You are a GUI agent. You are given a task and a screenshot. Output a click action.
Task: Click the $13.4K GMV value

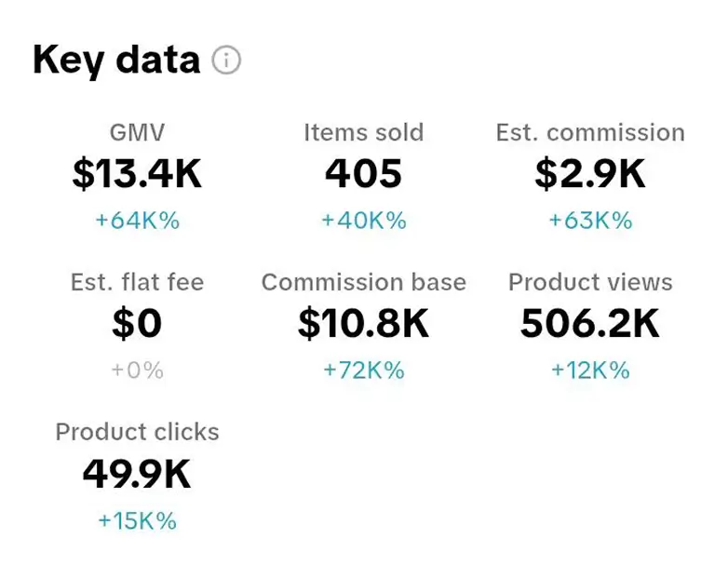tap(137, 174)
